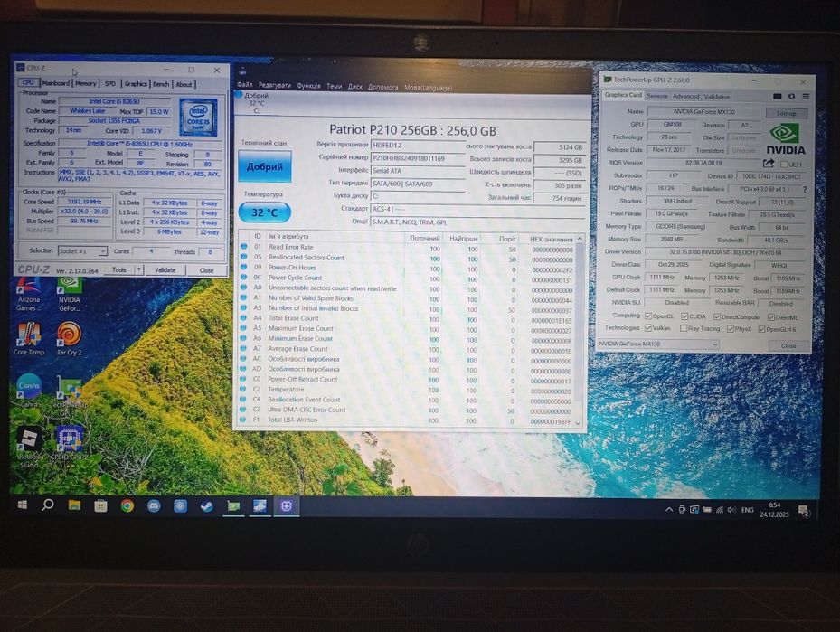The height and width of the screenshot is (632, 840).
Task: Click the Lookup button in GPU-Z
Action: 786,113
